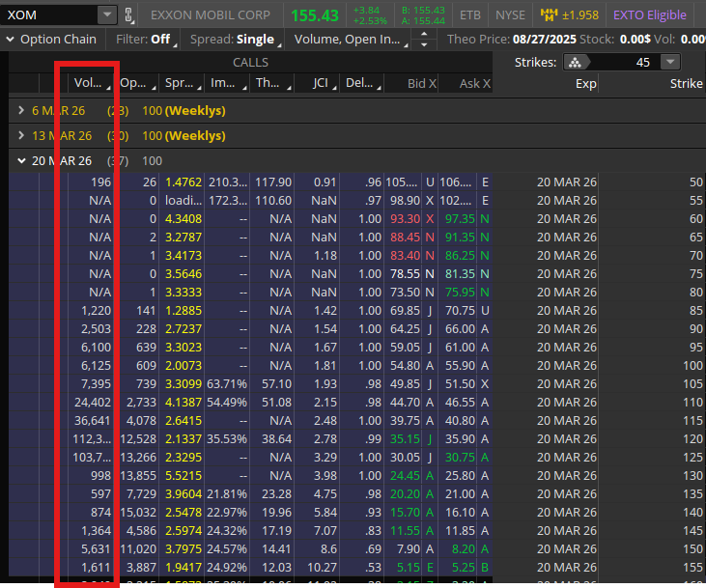Click the CALLS section header

[250, 63]
